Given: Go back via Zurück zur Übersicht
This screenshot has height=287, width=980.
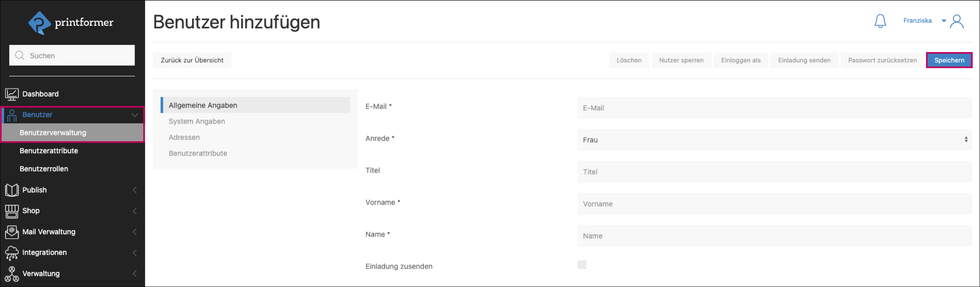Looking at the screenshot, I should 192,61.
